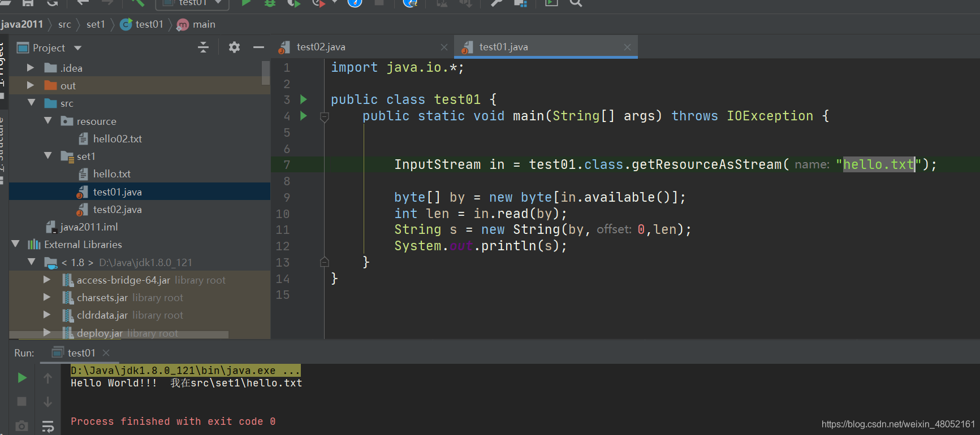The width and height of the screenshot is (980, 435).
Task: Close the test01.java editor tab
Action: pos(627,47)
